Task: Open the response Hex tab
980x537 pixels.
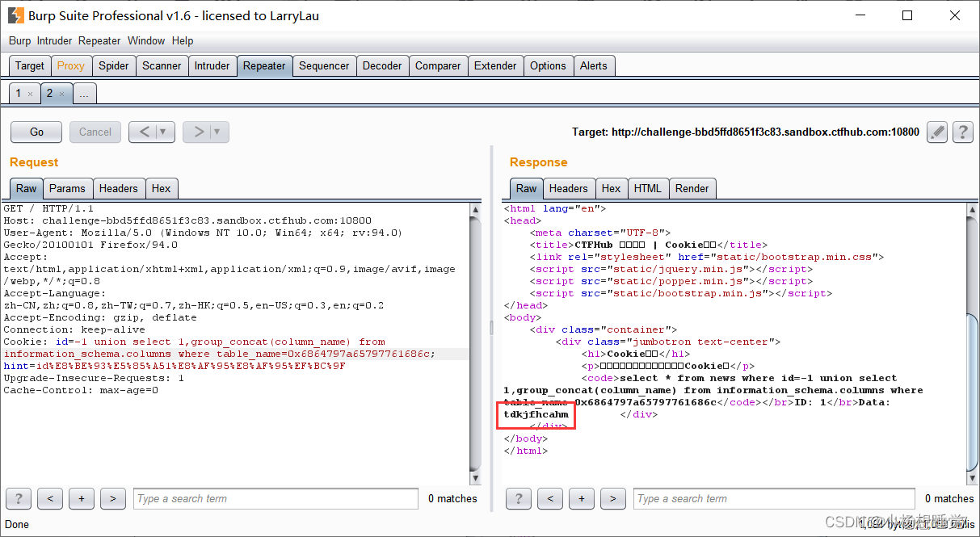Action: pos(612,188)
